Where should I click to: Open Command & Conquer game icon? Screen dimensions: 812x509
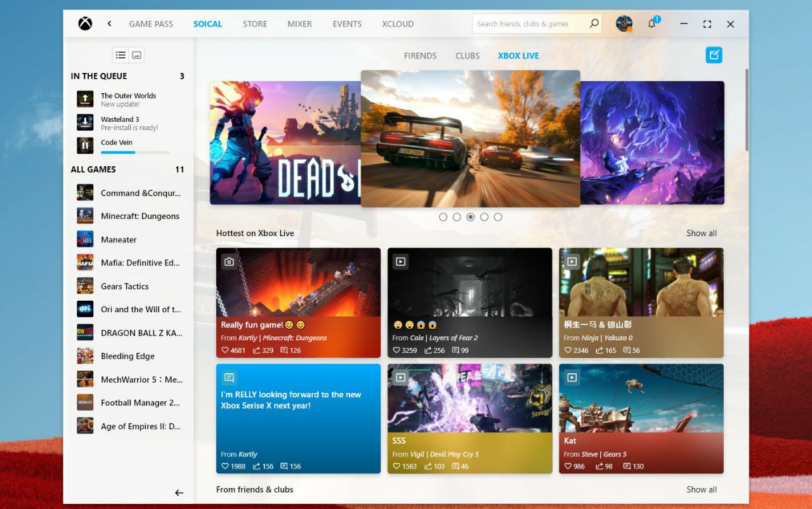(x=85, y=192)
